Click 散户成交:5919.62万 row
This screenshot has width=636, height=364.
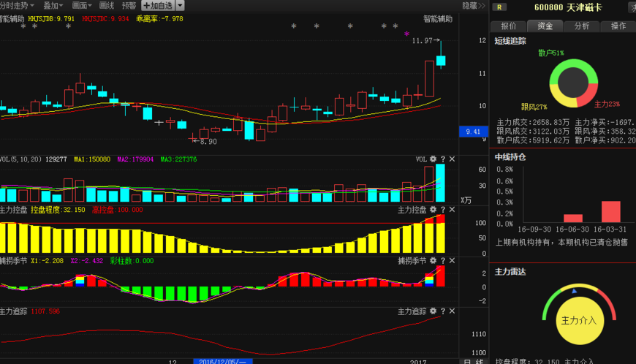533,140
